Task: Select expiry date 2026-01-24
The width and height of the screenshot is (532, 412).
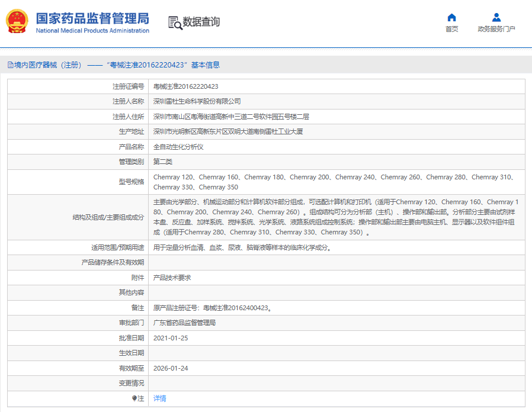Action: pyautogui.click(x=171, y=368)
